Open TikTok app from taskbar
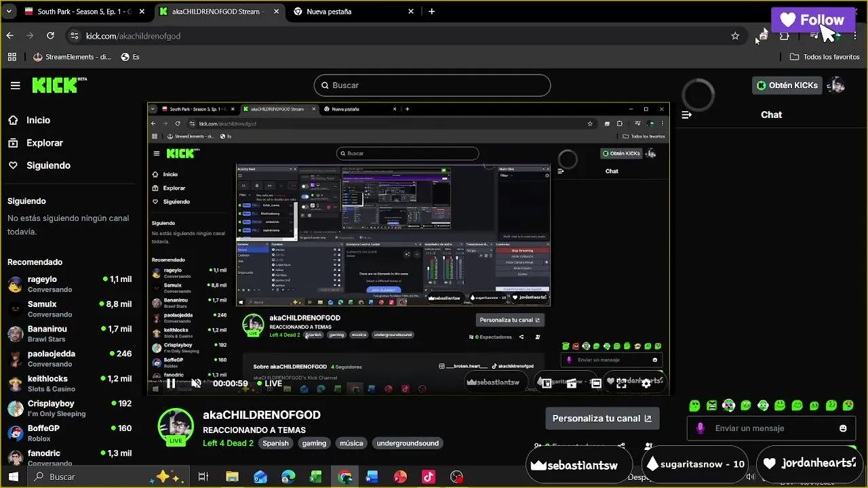The height and width of the screenshot is (488, 868). point(429,477)
